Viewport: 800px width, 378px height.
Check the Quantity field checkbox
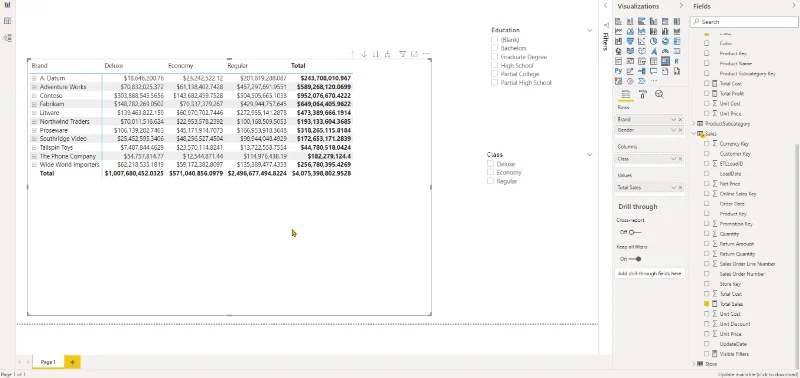pos(707,234)
